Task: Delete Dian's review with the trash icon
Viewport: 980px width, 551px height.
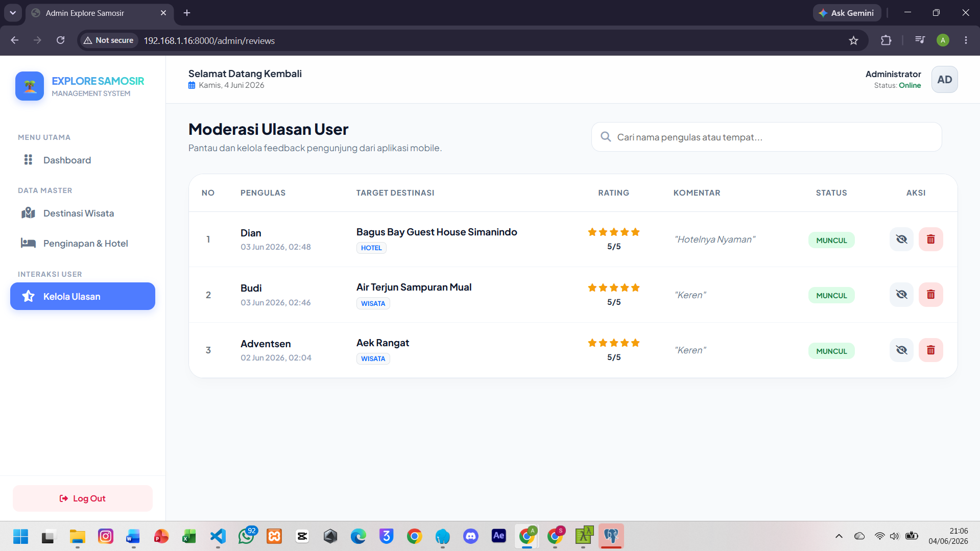Action: (930, 239)
